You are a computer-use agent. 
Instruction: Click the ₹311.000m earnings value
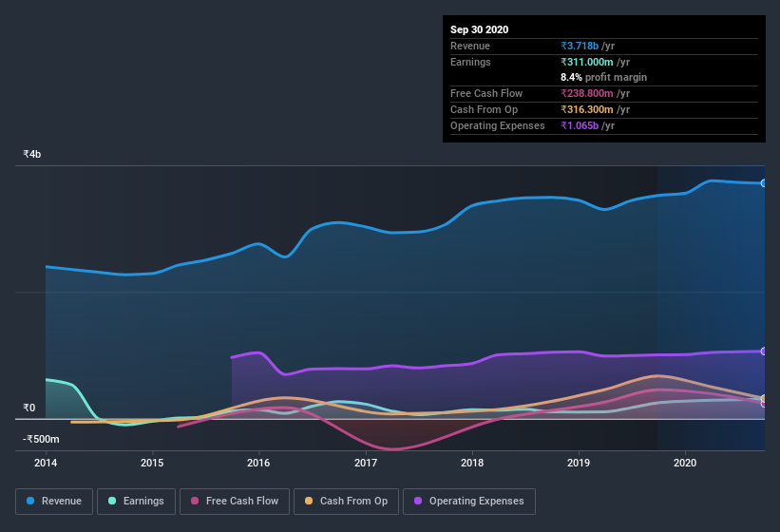click(x=586, y=62)
